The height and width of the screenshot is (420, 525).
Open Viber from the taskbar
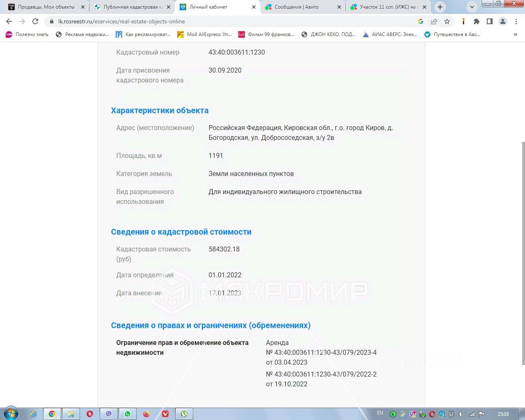tap(109, 414)
